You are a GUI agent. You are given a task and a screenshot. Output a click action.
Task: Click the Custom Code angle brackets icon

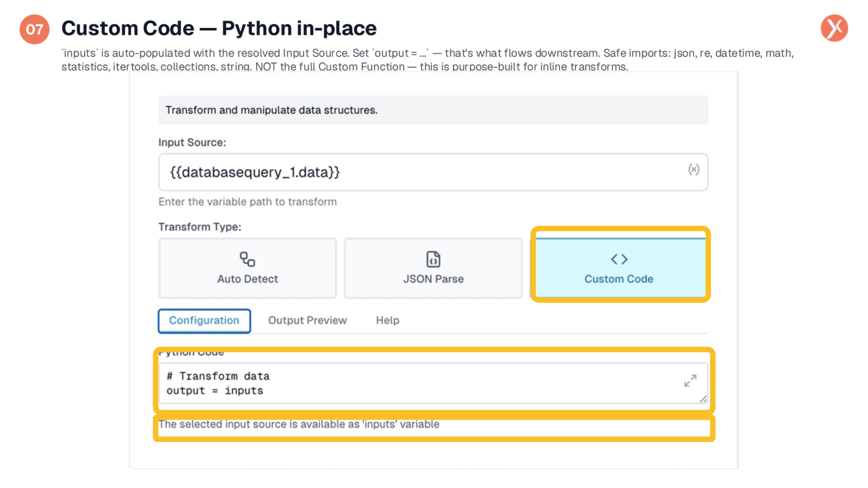[619, 259]
